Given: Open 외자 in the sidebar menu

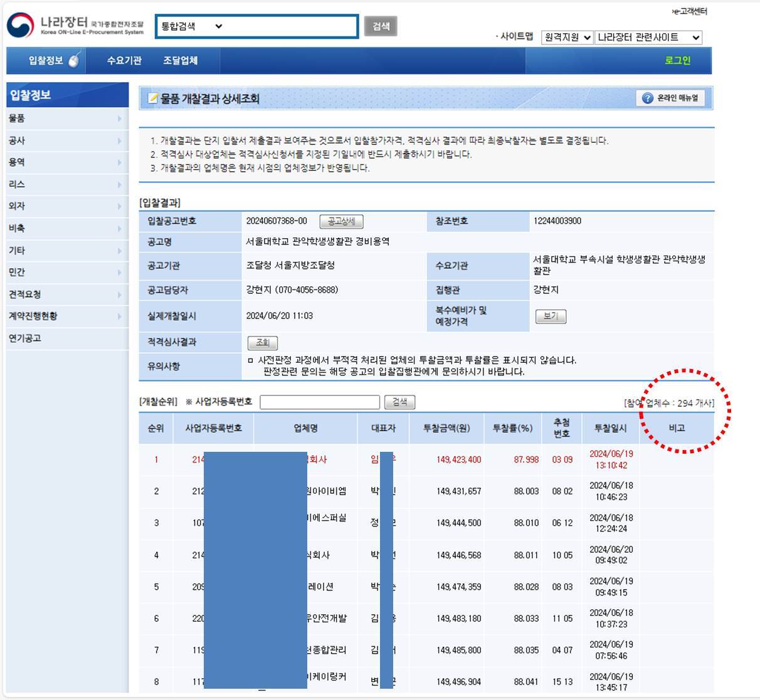Looking at the screenshot, I should (17, 206).
